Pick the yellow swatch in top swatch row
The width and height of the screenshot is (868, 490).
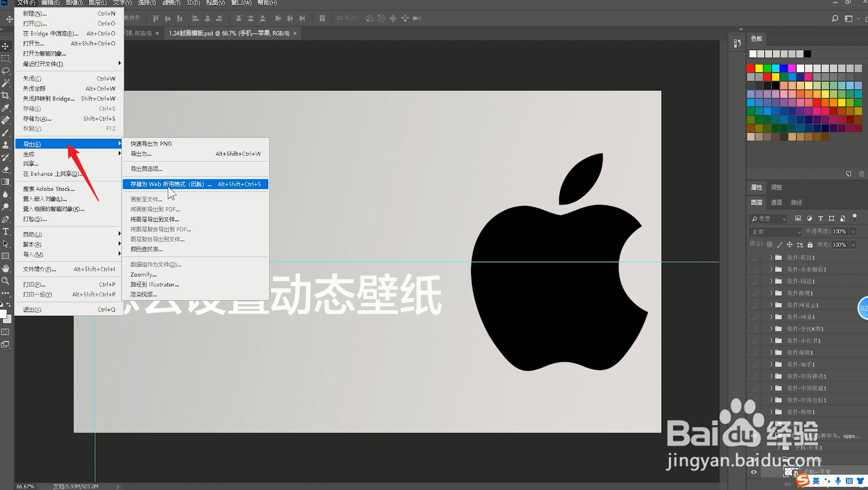(x=759, y=68)
